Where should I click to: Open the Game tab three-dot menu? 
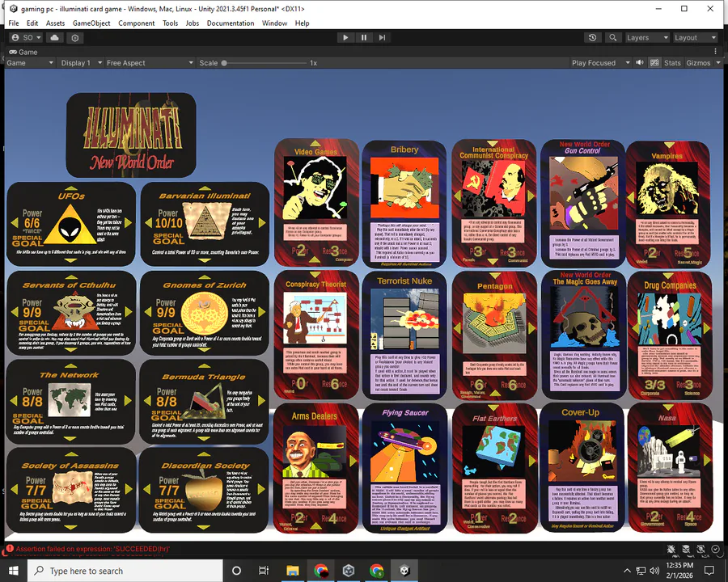point(716,52)
